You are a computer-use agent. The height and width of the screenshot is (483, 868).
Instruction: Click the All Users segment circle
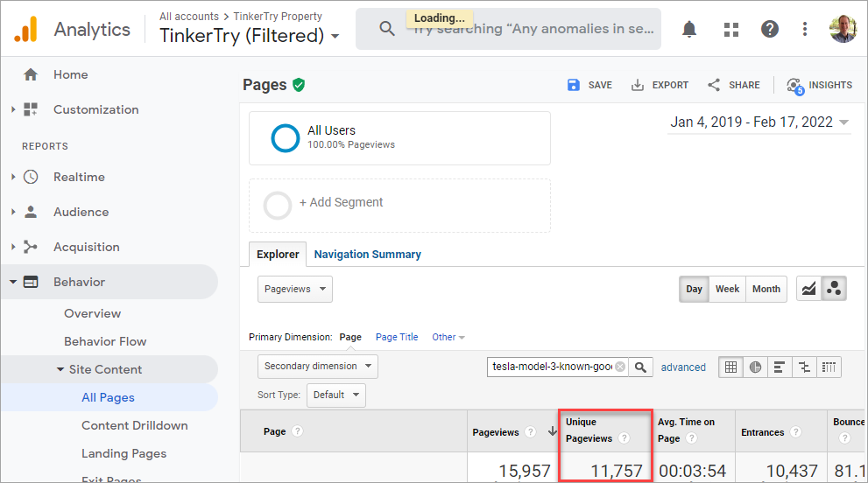click(x=285, y=137)
